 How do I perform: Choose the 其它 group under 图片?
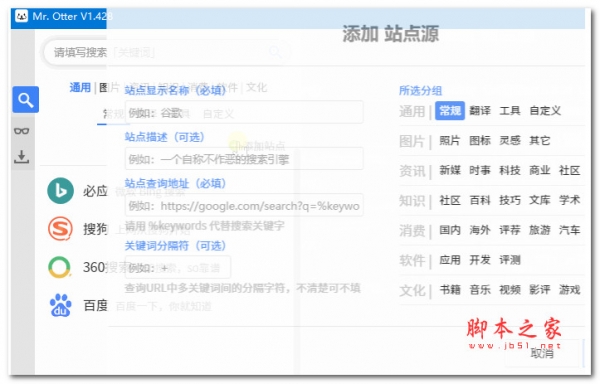tap(540, 141)
